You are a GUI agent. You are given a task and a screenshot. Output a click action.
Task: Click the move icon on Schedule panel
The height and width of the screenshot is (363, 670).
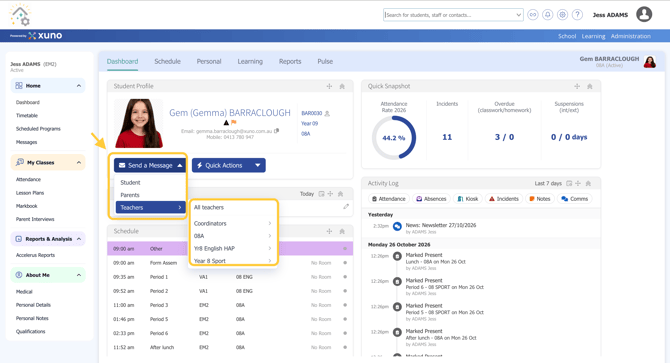point(329,231)
